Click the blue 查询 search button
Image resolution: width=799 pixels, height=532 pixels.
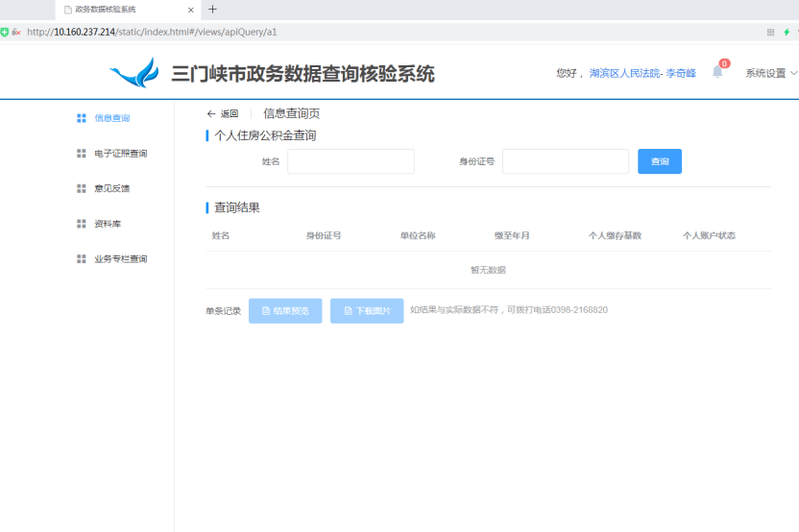coord(660,161)
